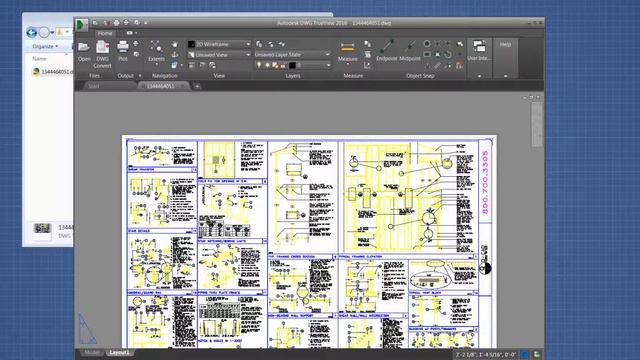Toggle the rectangle-shaped snap under Center
The height and width of the screenshot is (360, 640).
(x=427, y=54)
